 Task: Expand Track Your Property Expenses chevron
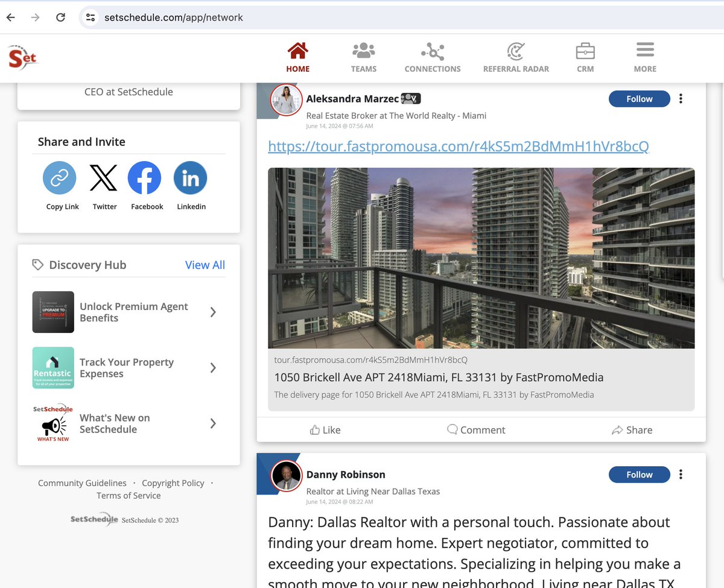pos(213,367)
